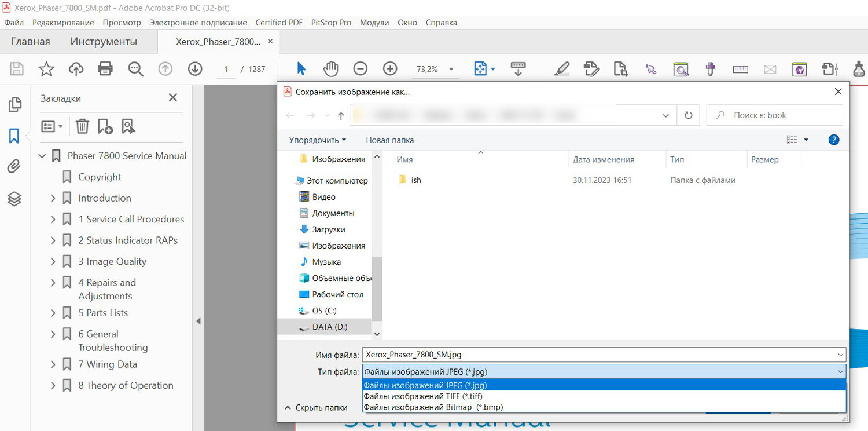Expand the address bar path dropdown

pos(665,115)
